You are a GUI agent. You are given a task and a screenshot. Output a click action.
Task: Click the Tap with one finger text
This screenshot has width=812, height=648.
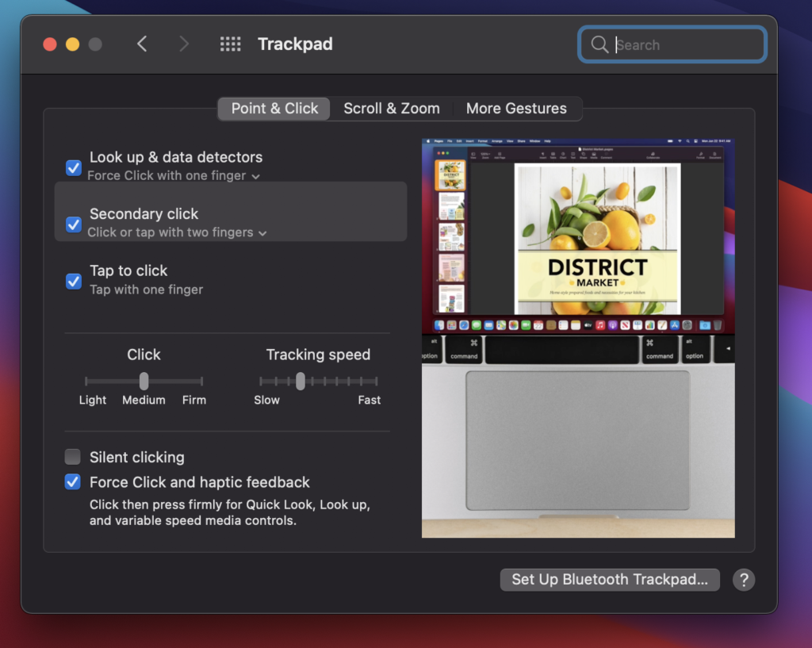pyautogui.click(x=147, y=289)
